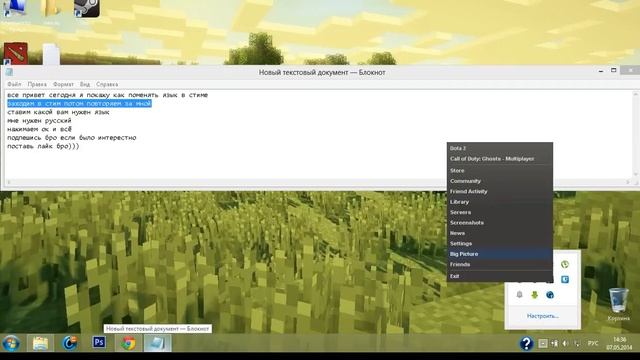Open Google Chrome from the taskbar
This screenshot has height=360, width=640.
128,343
